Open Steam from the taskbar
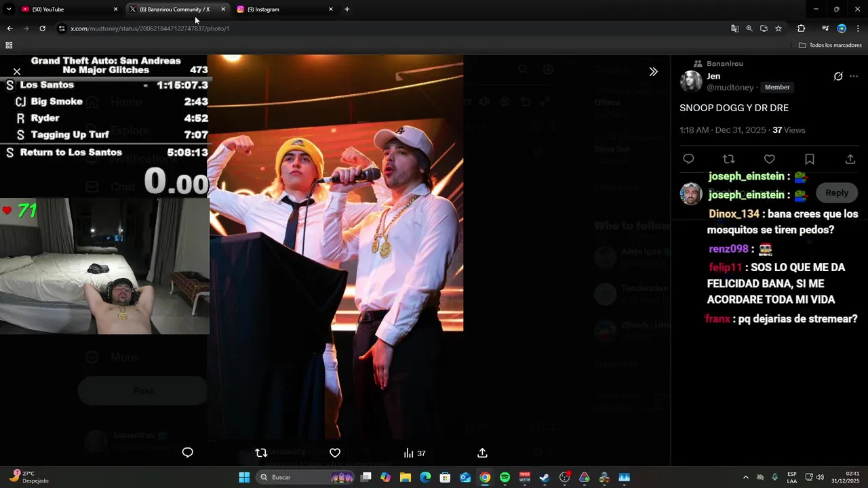868x488 pixels. (x=545, y=477)
